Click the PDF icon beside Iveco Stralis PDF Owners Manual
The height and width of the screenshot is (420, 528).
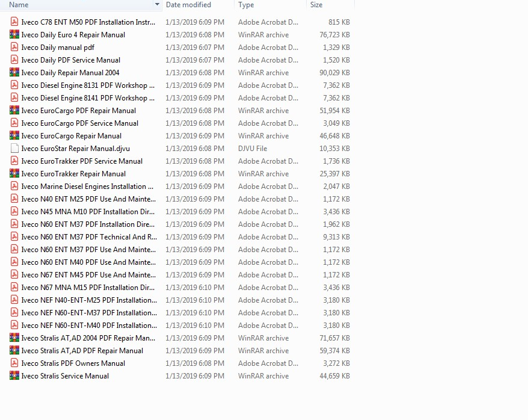coord(14,363)
